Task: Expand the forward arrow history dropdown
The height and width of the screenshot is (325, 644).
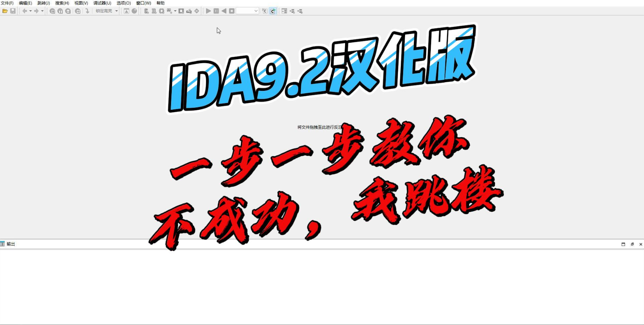Action: click(42, 11)
